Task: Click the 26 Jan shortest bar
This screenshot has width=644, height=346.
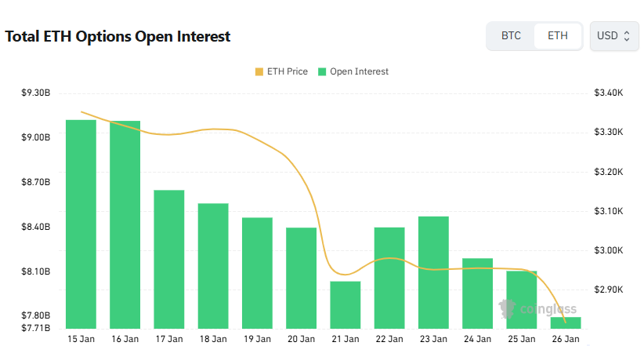Action: (x=566, y=322)
